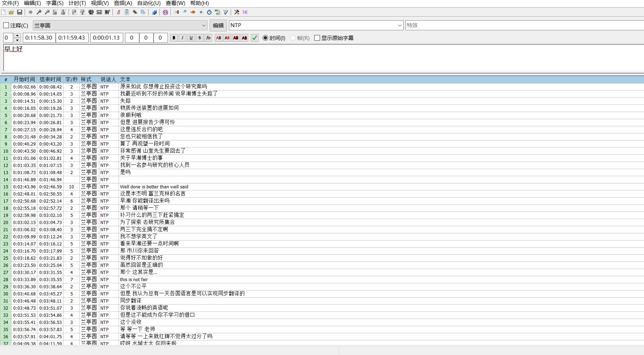This screenshot has width=644, height=355.
Task: Increase layer number with up arrow
Action: coord(17,36)
